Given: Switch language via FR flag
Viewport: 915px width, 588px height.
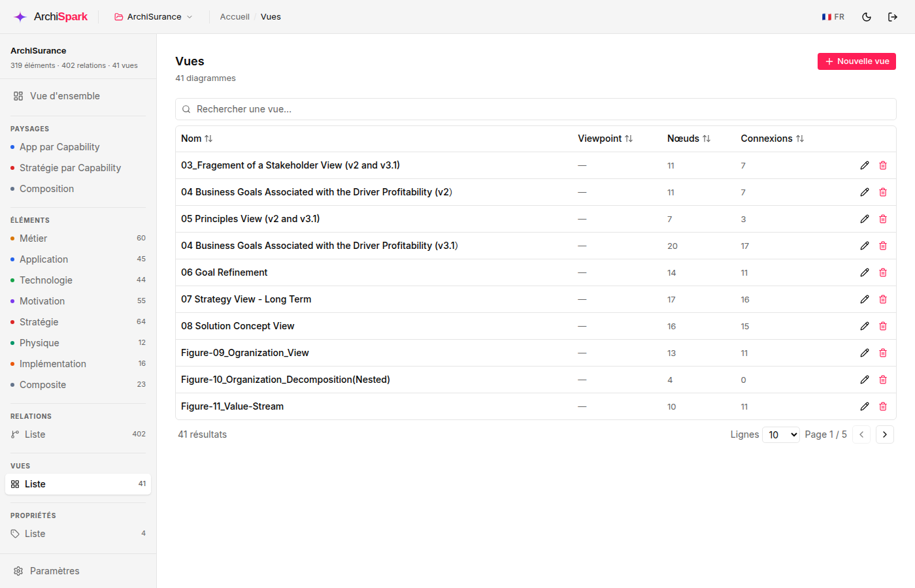Looking at the screenshot, I should pyautogui.click(x=833, y=17).
